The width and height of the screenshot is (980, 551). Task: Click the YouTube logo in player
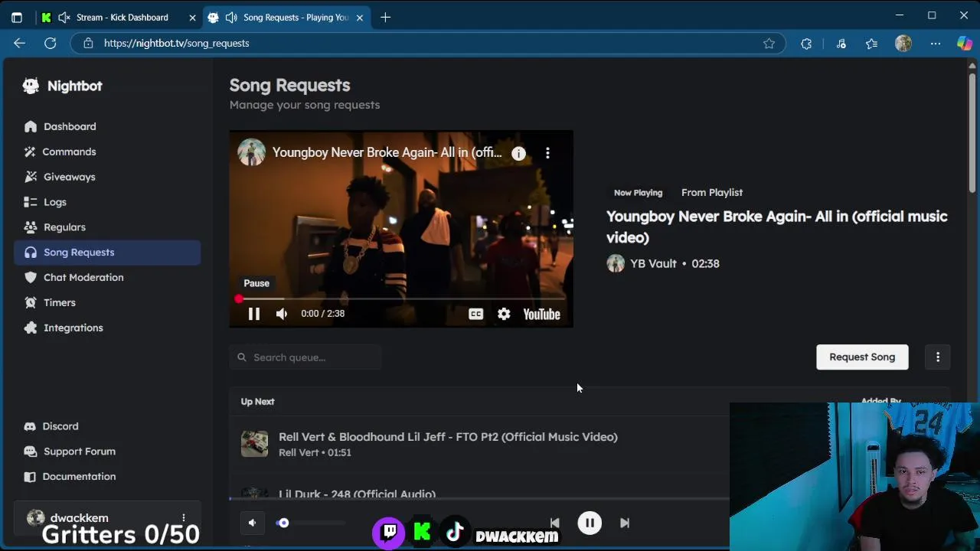pos(541,314)
